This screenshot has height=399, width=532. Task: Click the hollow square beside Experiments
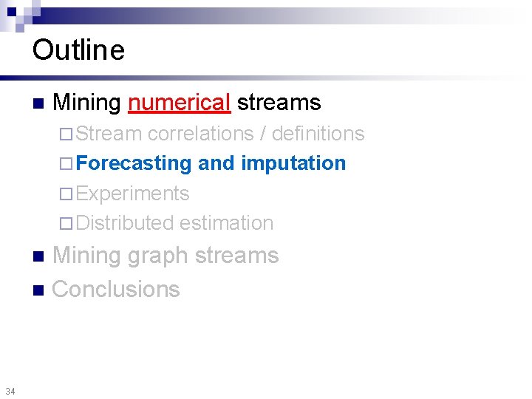(x=66, y=194)
